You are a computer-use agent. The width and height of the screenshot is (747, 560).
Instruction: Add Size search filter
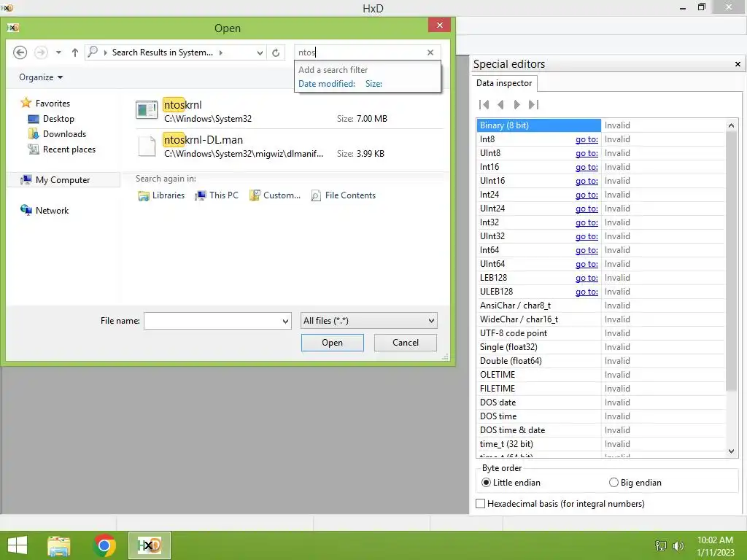click(x=373, y=84)
